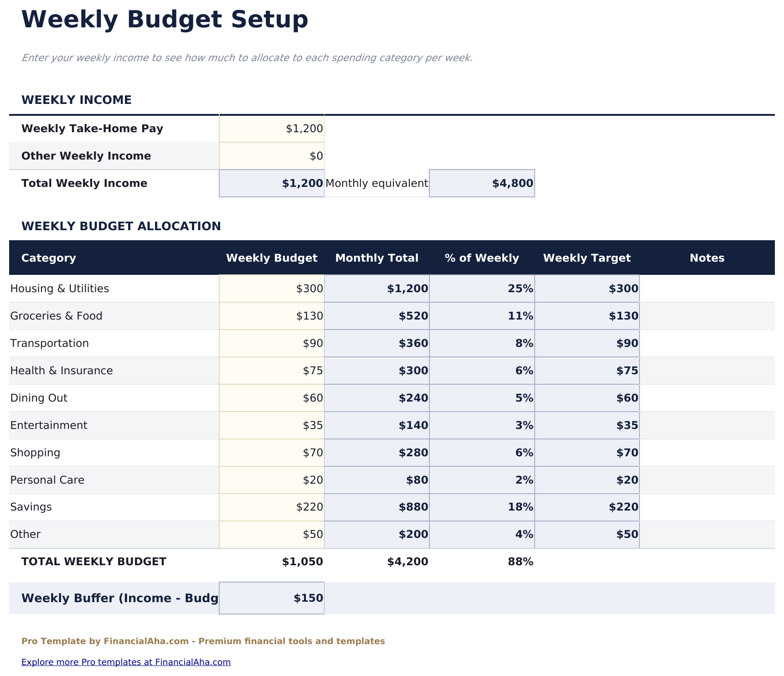Image resolution: width=784 pixels, height=676 pixels.
Task: Edit the Other category budget value
Action: coord(271,534)
